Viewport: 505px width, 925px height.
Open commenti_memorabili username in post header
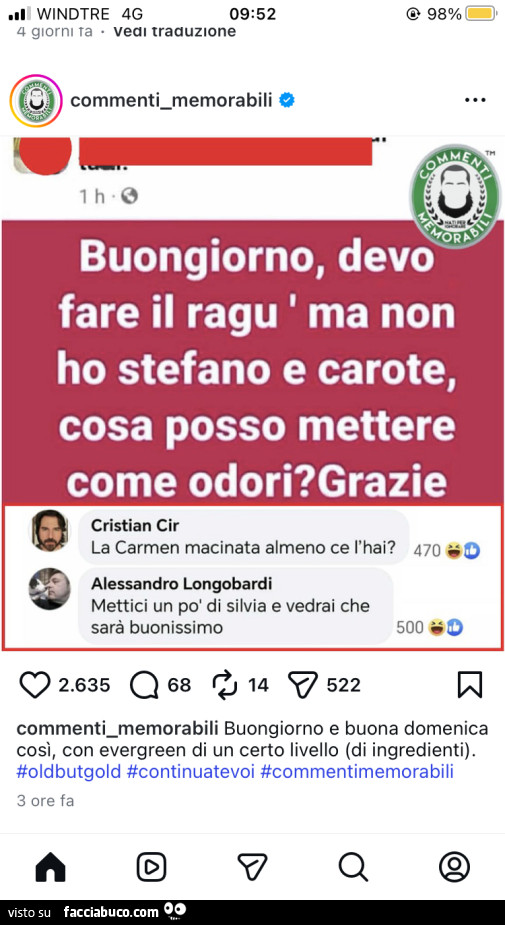click(171, 101)
